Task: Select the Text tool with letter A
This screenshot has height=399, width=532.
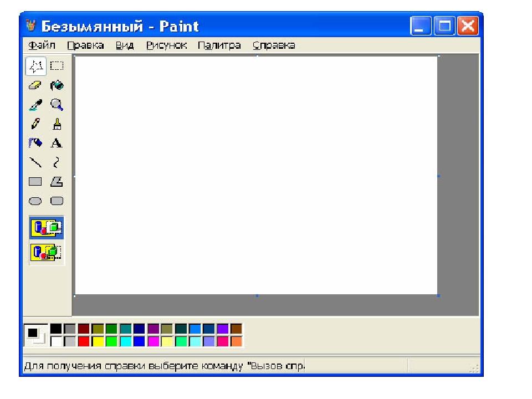Action: point(57,143)
